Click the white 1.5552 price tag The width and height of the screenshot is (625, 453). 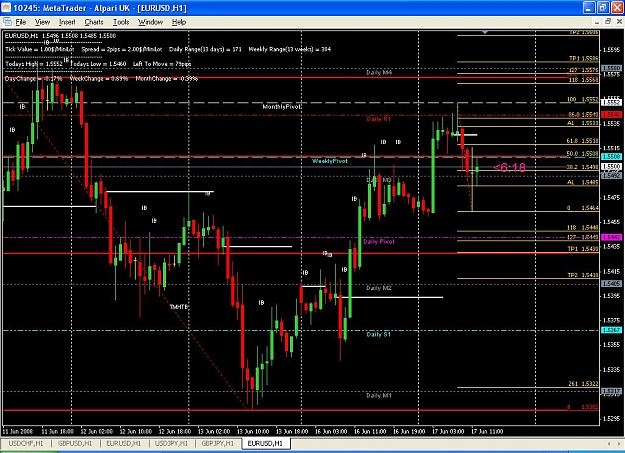(611, 102)
